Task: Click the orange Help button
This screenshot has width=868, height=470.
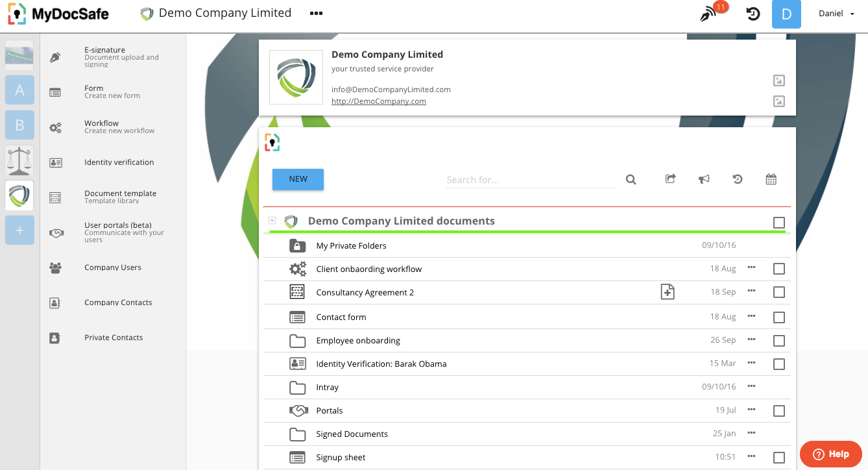Action: [831, 454]
